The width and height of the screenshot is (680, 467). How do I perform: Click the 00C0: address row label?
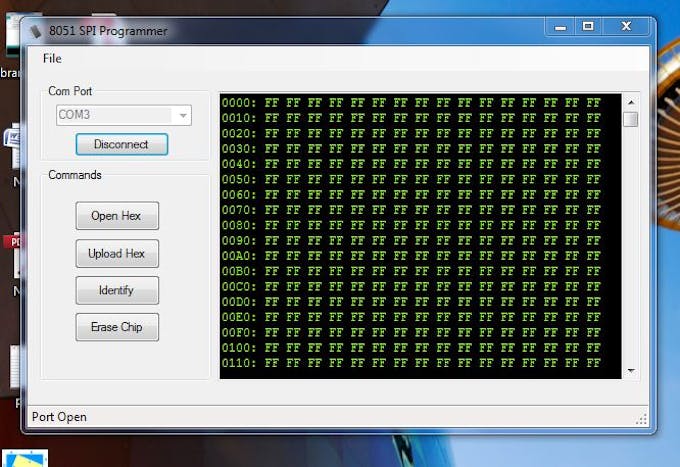click(239, 287)
